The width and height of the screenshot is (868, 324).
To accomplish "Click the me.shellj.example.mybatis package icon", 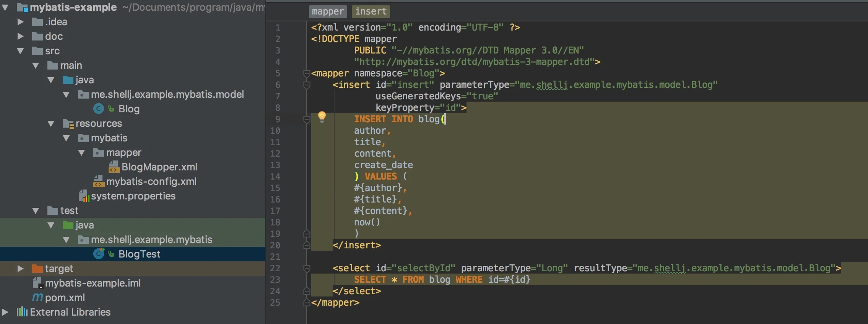I will [x=83, y=240].
